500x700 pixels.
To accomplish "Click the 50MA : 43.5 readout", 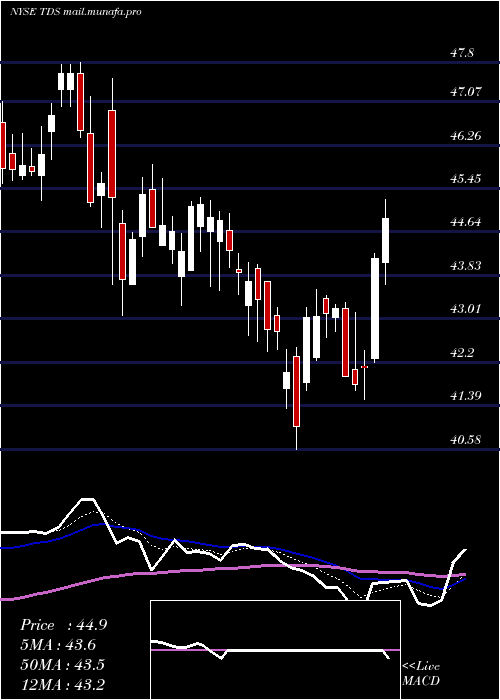I will tap(62, 664).
